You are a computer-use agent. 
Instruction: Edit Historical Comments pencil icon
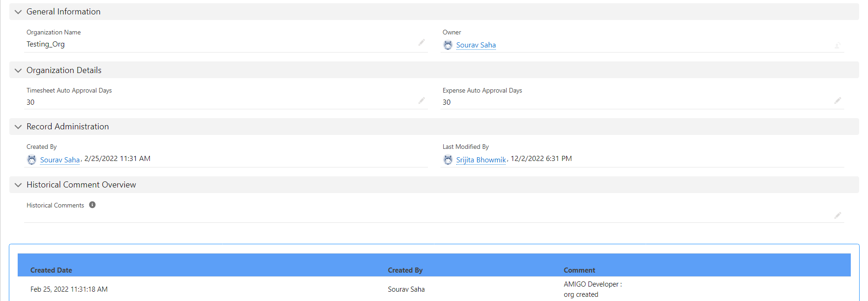(x=837, y=215)
